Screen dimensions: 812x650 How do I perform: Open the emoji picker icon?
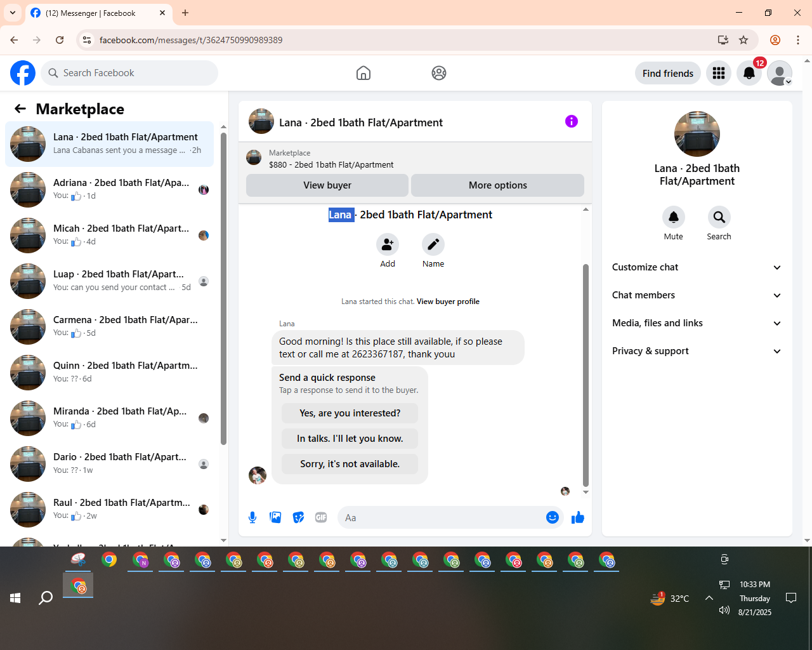tap(553, 517)
